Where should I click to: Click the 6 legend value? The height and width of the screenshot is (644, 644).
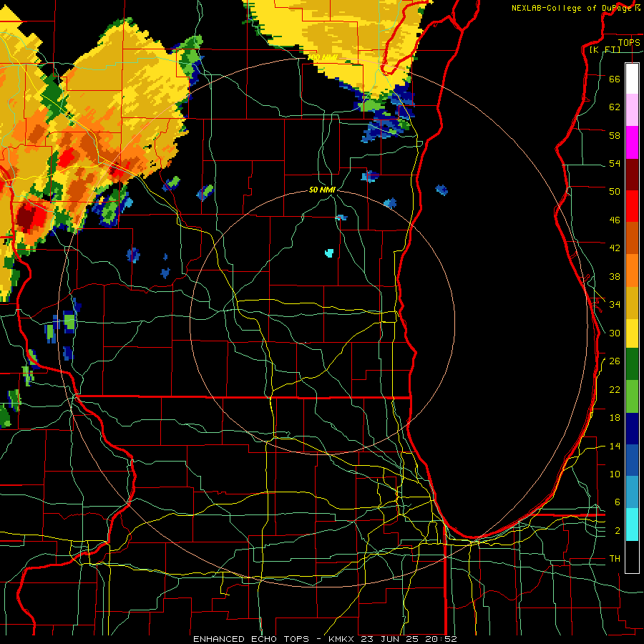pyautogui.click(x=618, y=502)
